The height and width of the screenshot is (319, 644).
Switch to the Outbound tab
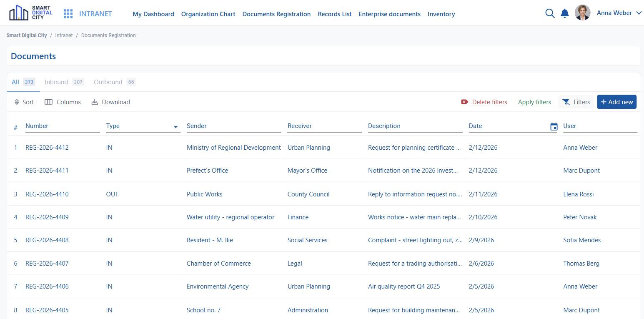point(115,82)
